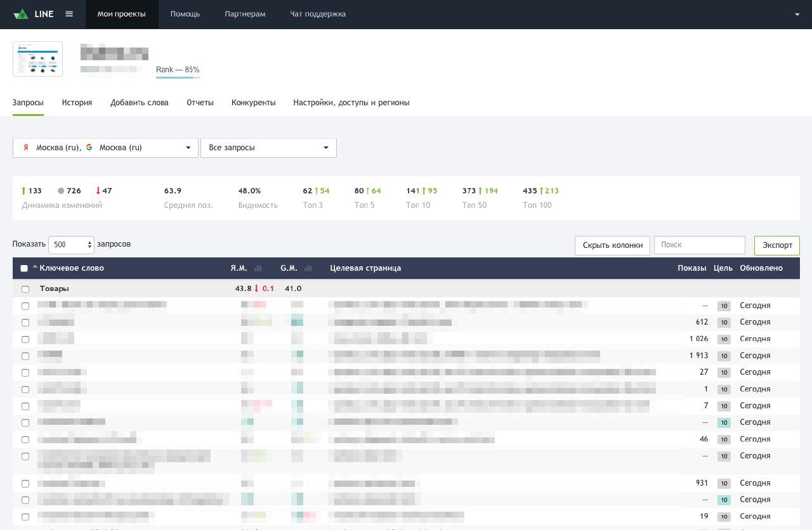Image resolution: width=812 pixels, height=530 pixels.
Task: Click the red down-arrow 47 indicator
Action: click(103, 191)
